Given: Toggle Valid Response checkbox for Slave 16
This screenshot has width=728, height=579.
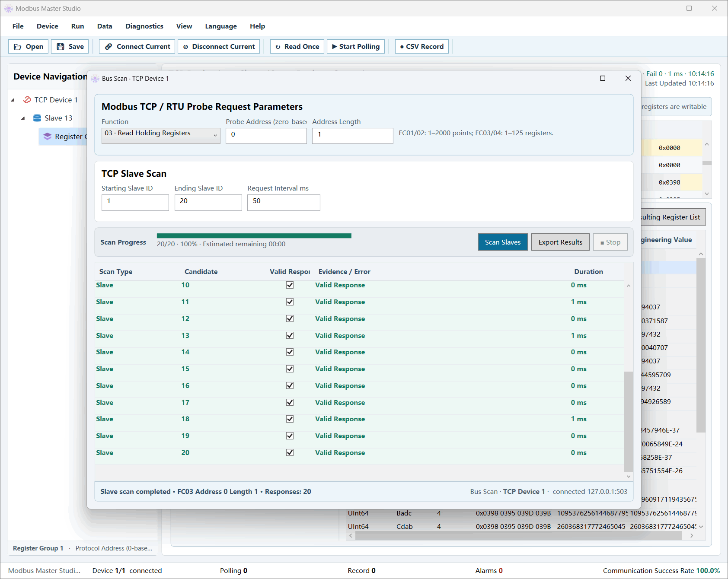Looking at the screenshot, I should [290, 385].
